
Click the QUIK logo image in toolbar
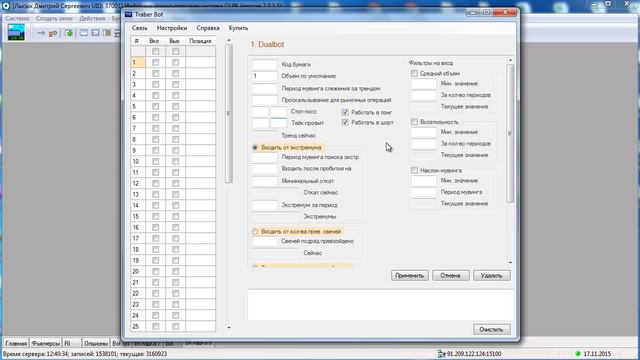[x=16, y=33]
